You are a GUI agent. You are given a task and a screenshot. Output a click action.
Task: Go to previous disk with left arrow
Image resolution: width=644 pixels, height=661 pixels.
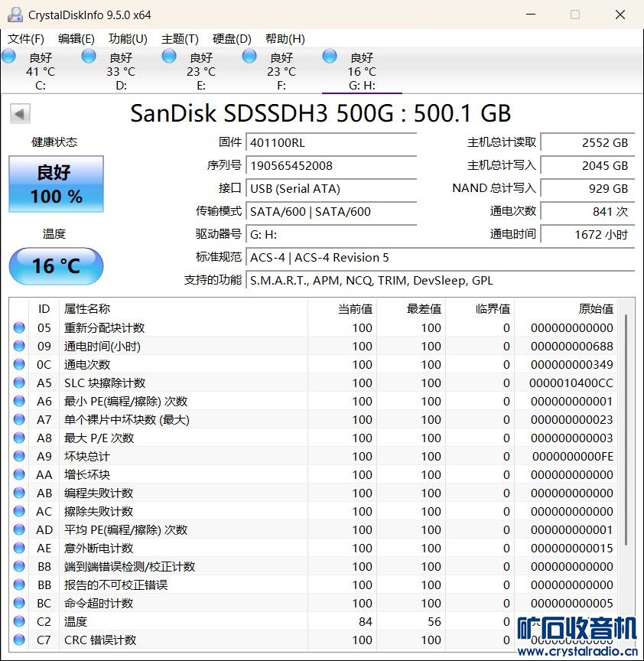[x=20, y=113]
